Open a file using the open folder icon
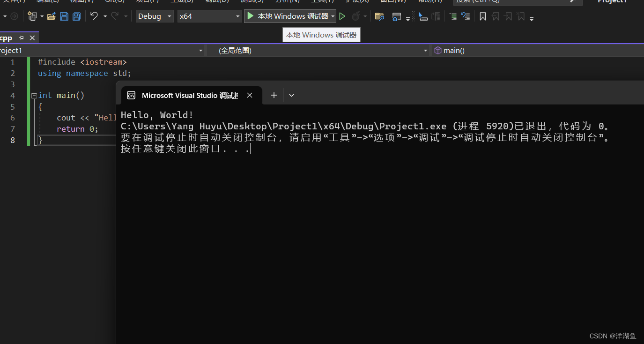The width and height of the screenshot is (644, 344). coord(52,16)
